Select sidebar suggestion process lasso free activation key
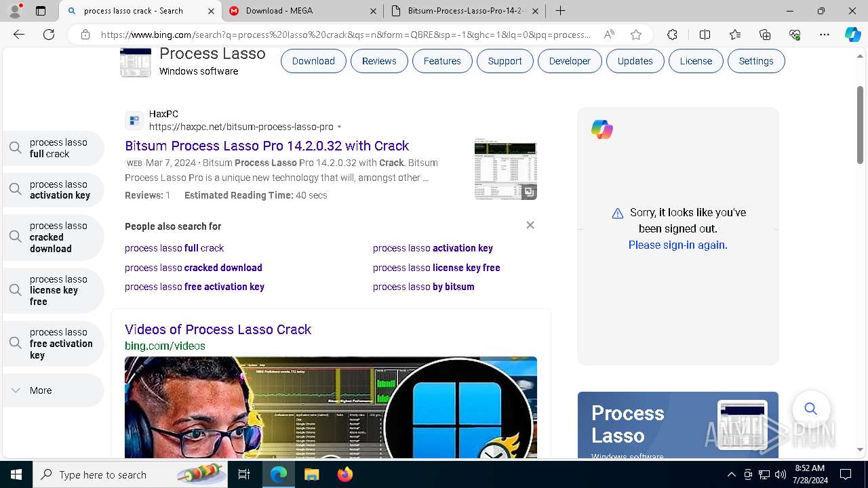 (x=54, y=344)
